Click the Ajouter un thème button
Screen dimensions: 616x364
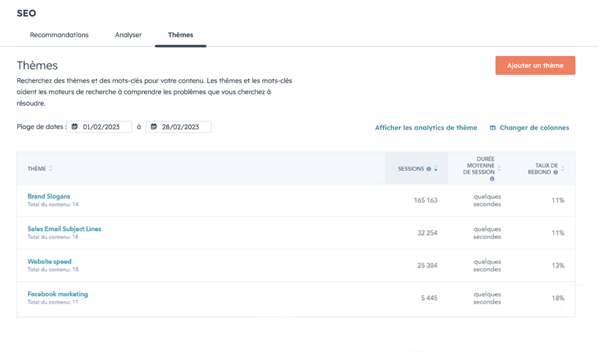point(535,65)
